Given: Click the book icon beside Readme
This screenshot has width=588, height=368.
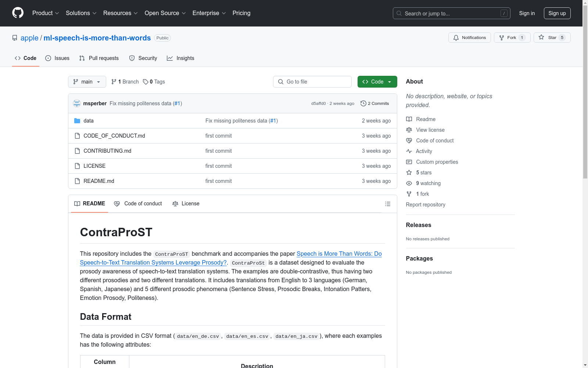Looking at the screenshot, I should pos(409,119).
